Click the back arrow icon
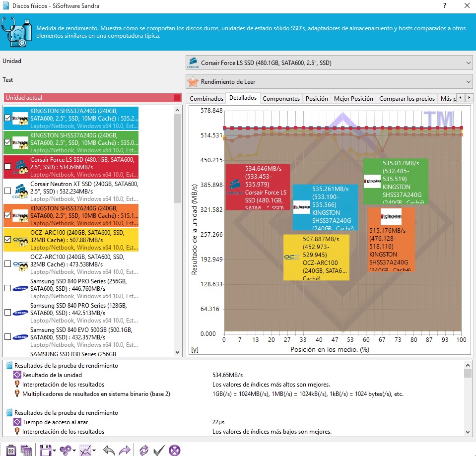 tap(109, 450)
